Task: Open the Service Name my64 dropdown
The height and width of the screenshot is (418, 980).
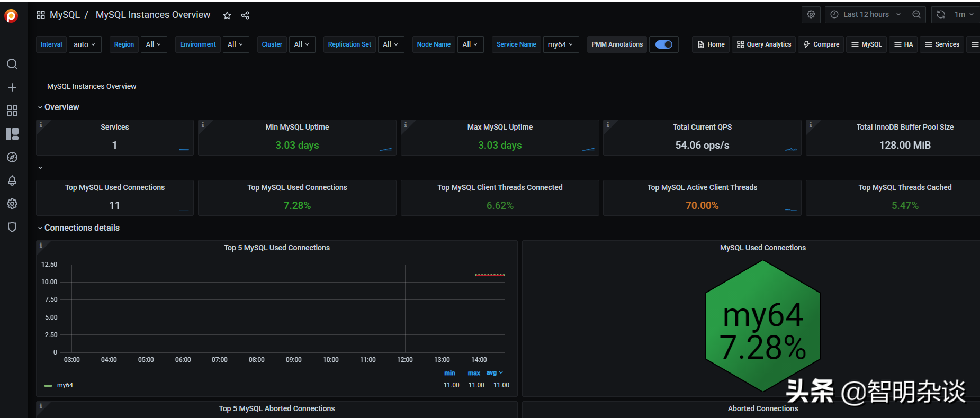Action: coord(561,44)
